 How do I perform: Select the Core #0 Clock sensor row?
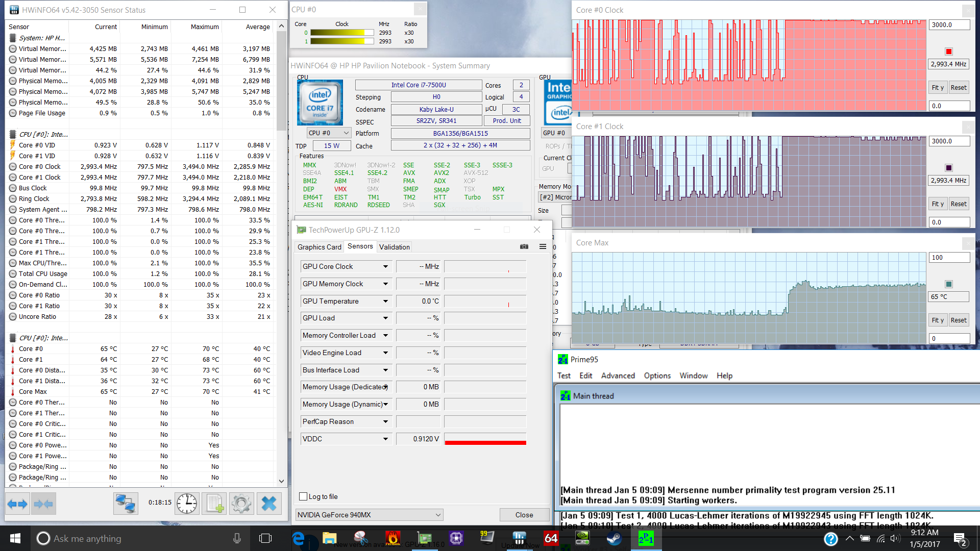140,166
